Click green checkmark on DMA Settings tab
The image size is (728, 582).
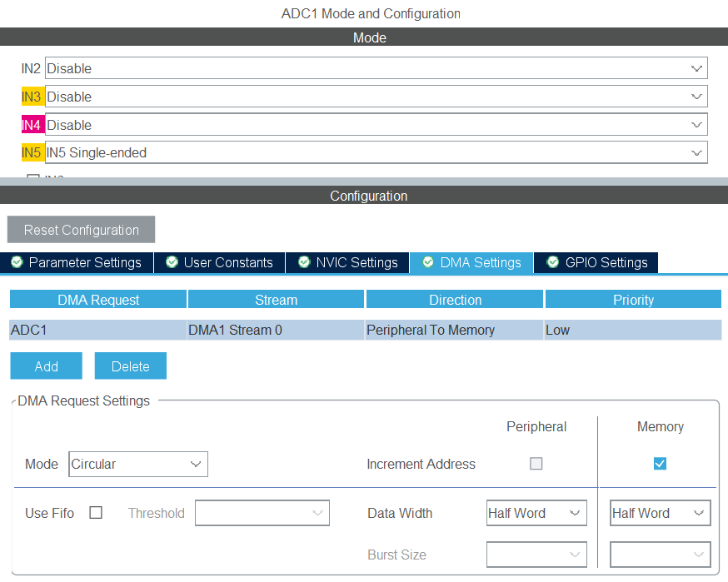click(428, 262)
